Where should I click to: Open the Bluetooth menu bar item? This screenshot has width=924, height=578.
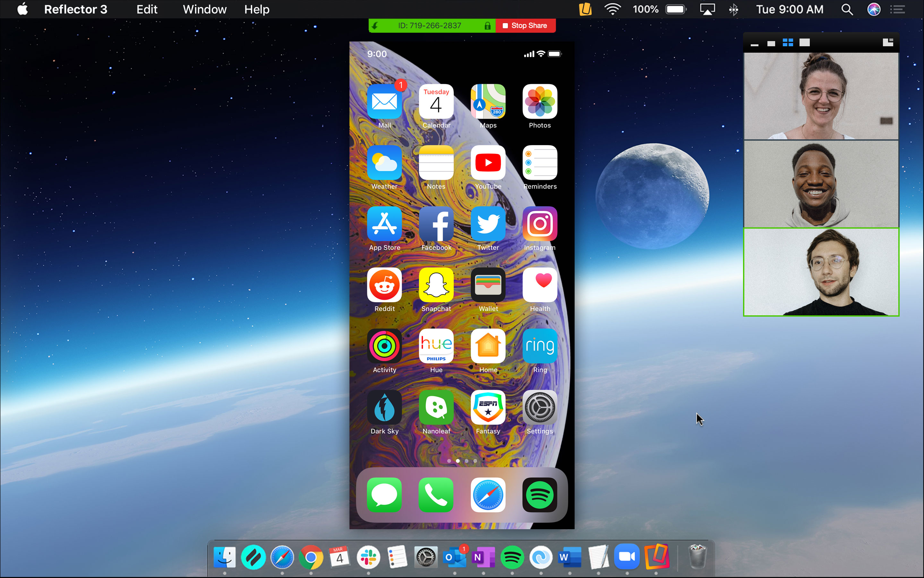(733, 9)
